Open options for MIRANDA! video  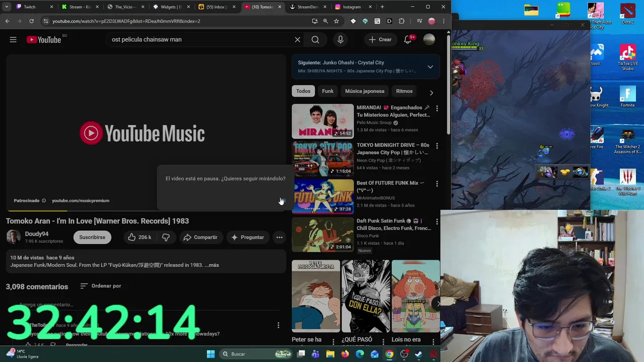click(437, 108)
